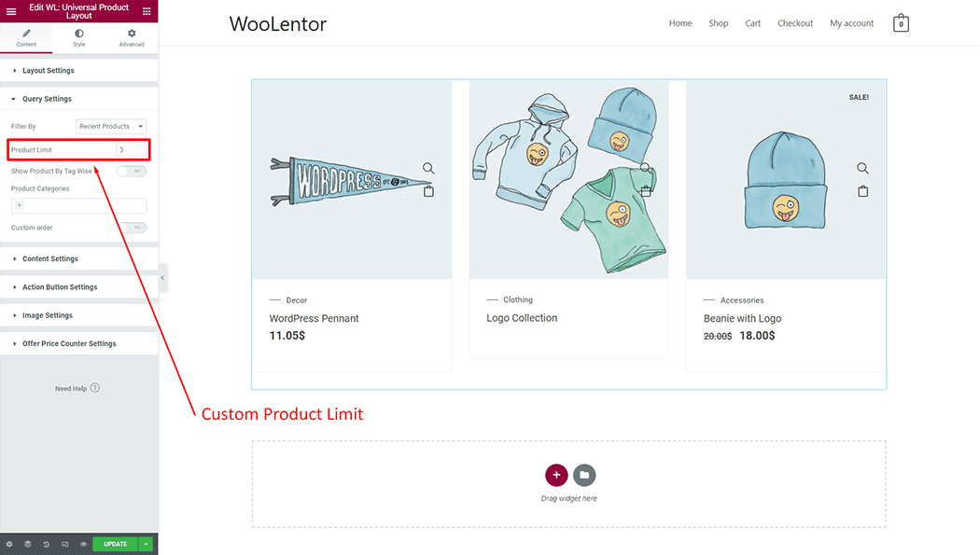Switch to the Style tab
Image resolution: width=980 pixels, height=555 pixels.
point(78,37)
